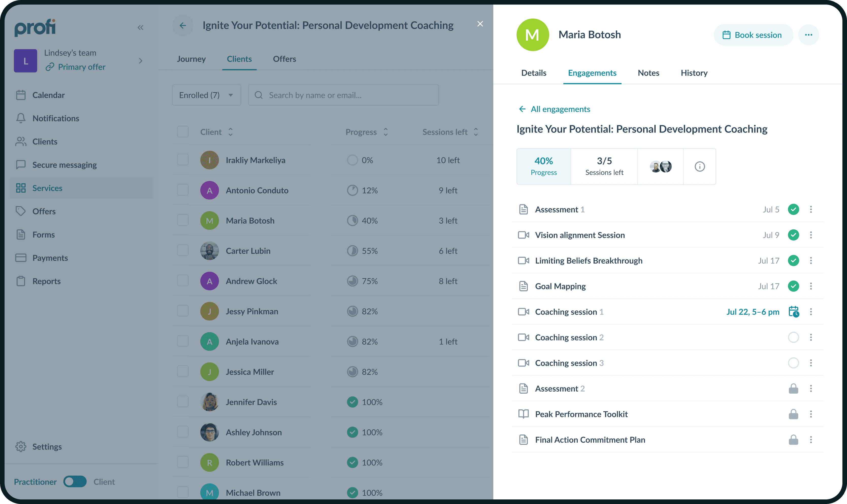Click the Book session button
The width and height of the screenshot is (847, 504).
coord(753,35)
